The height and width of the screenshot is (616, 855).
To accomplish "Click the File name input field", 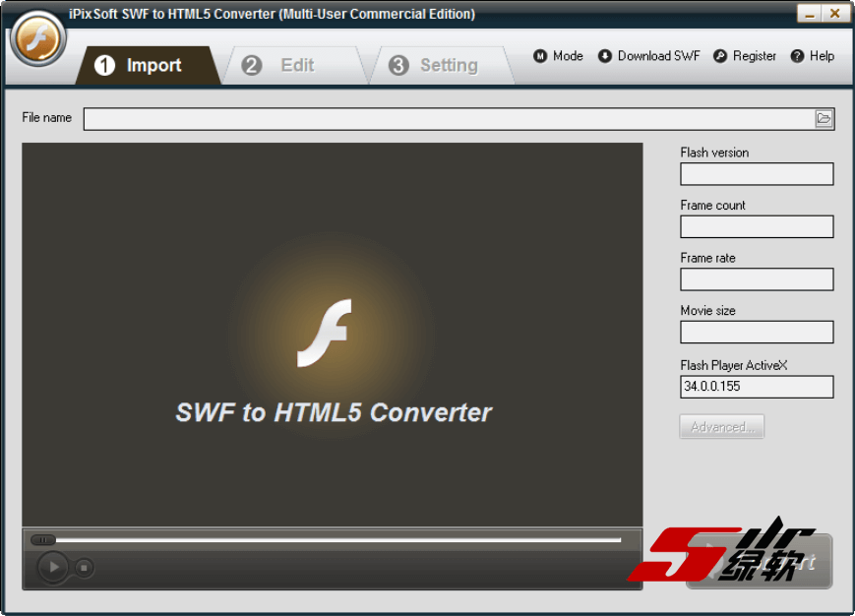I will point(449,119).
